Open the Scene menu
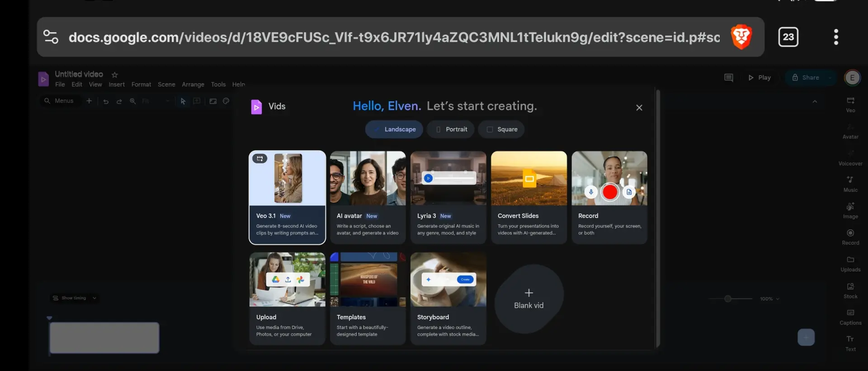The image size is (868, 371). [166, 85]
